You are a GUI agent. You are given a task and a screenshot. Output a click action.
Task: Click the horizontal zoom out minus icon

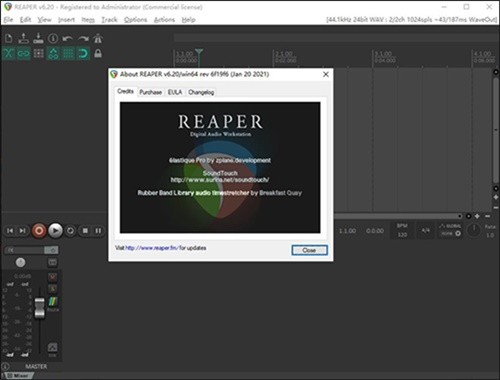pyautogui.click(x=487, y=216)
